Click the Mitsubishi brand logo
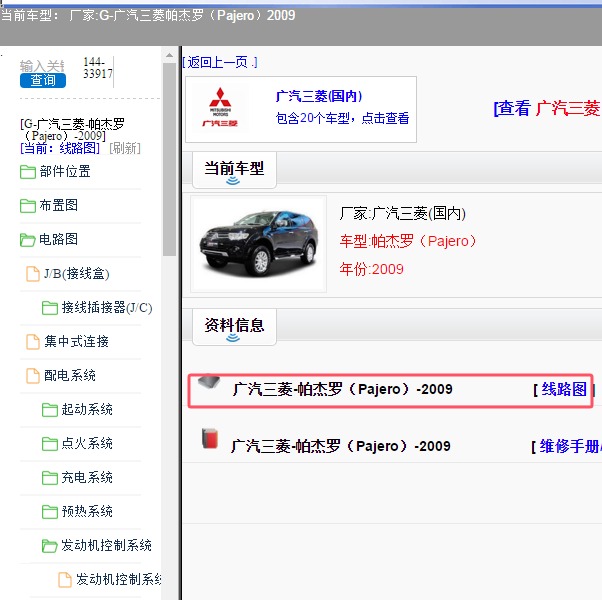602x600 pixels. pyautogui.click(x=220, y=107)
